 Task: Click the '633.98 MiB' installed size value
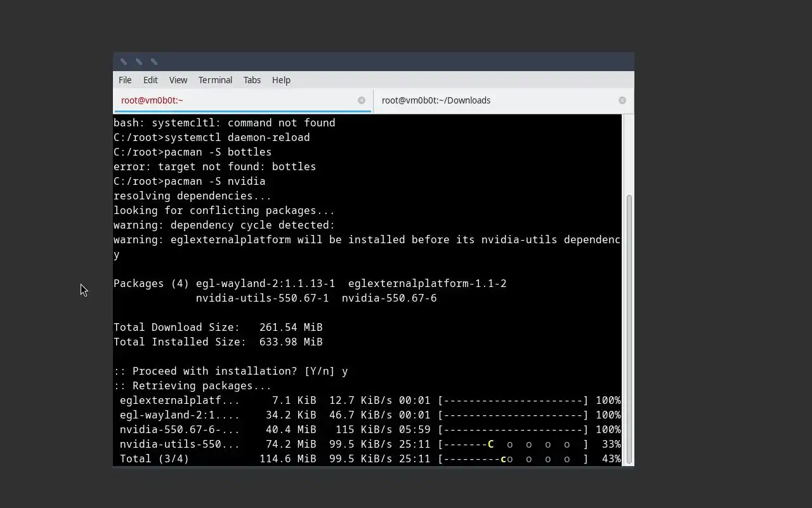[291, 342]
